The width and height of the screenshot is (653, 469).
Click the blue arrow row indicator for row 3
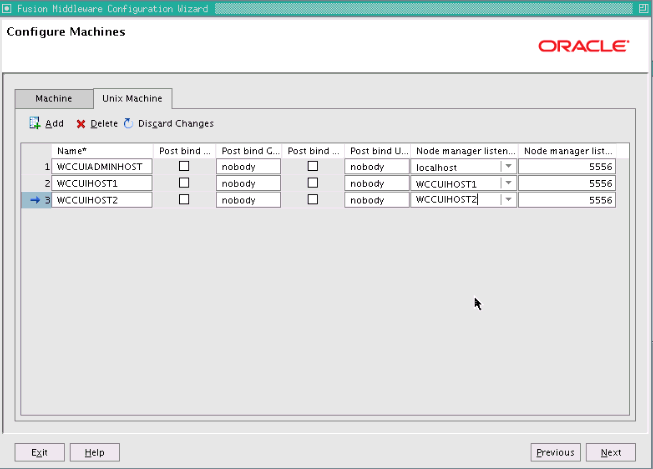(x=35, y=200)
